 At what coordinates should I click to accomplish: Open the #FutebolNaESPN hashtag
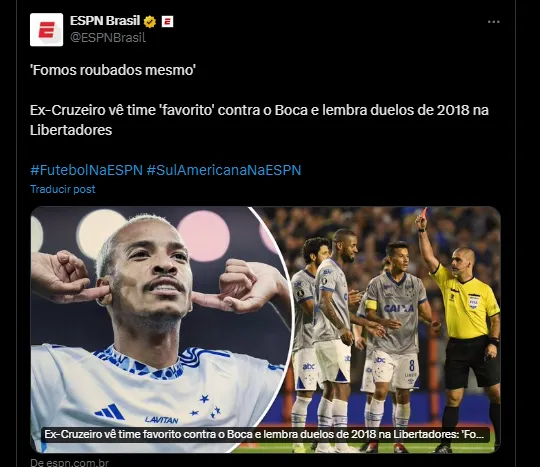click(86, 170)
